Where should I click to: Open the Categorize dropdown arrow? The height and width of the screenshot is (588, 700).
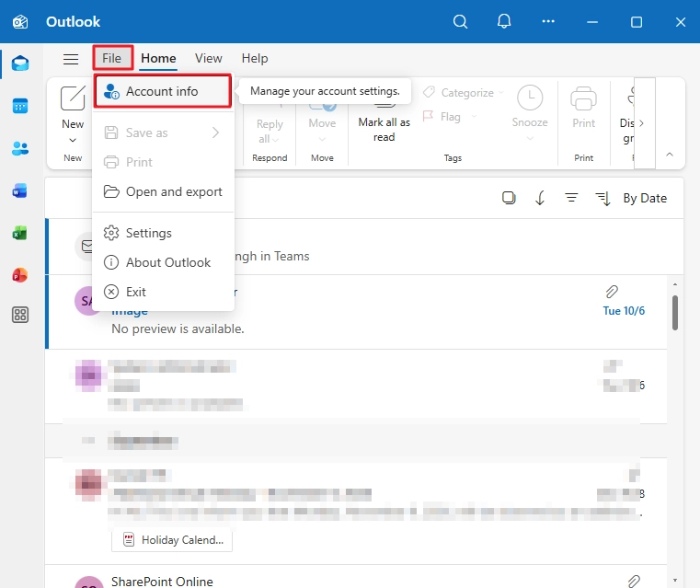coord(501,92)
